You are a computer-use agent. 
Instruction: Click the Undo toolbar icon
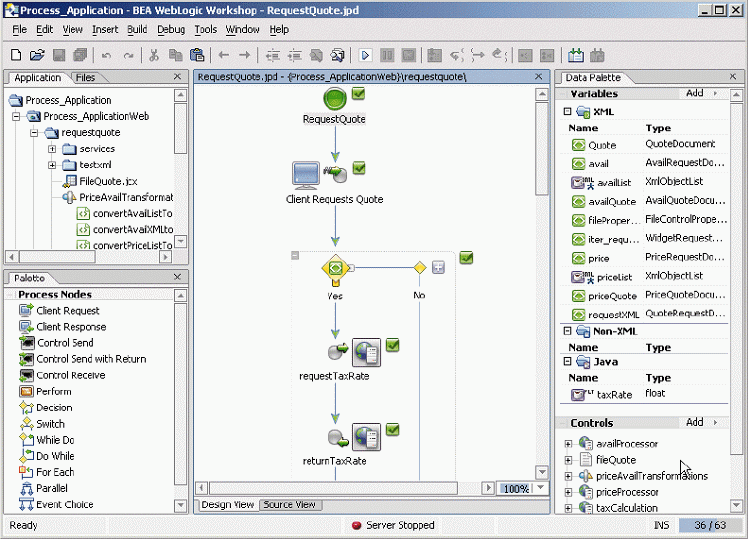106,56
